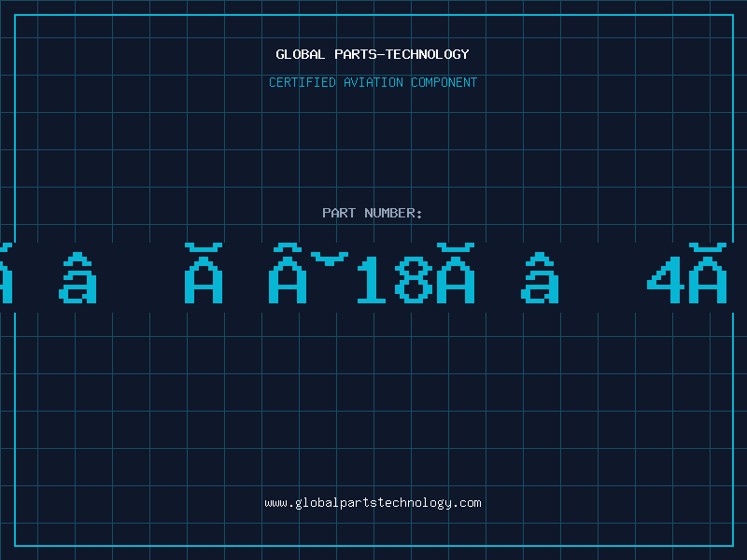The height and width of the screenshot is (560, 747).
Task: Click the CERTIFIED AVIATION COMPONENT subtitle
Action: click(x=373, y=82)
